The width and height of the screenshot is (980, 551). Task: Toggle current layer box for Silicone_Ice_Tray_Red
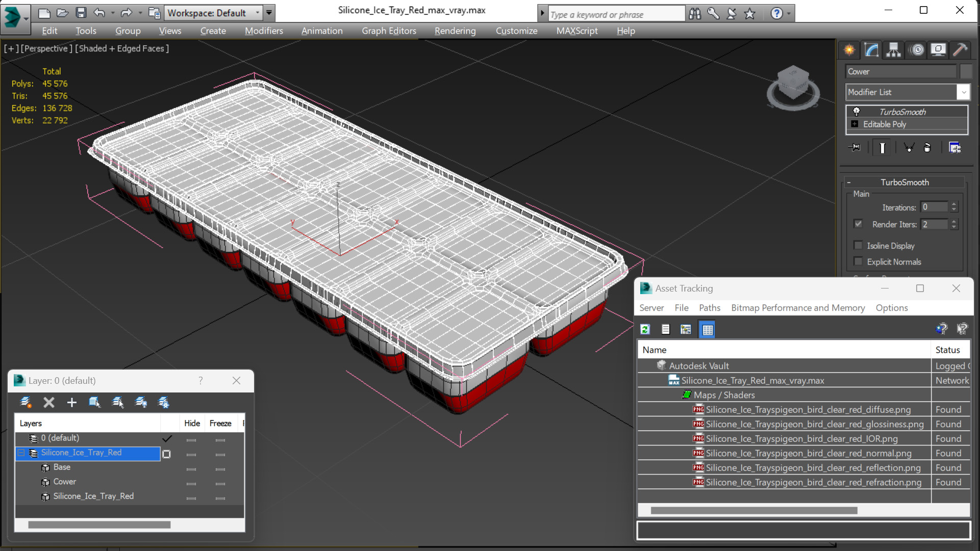pos(166,454)
